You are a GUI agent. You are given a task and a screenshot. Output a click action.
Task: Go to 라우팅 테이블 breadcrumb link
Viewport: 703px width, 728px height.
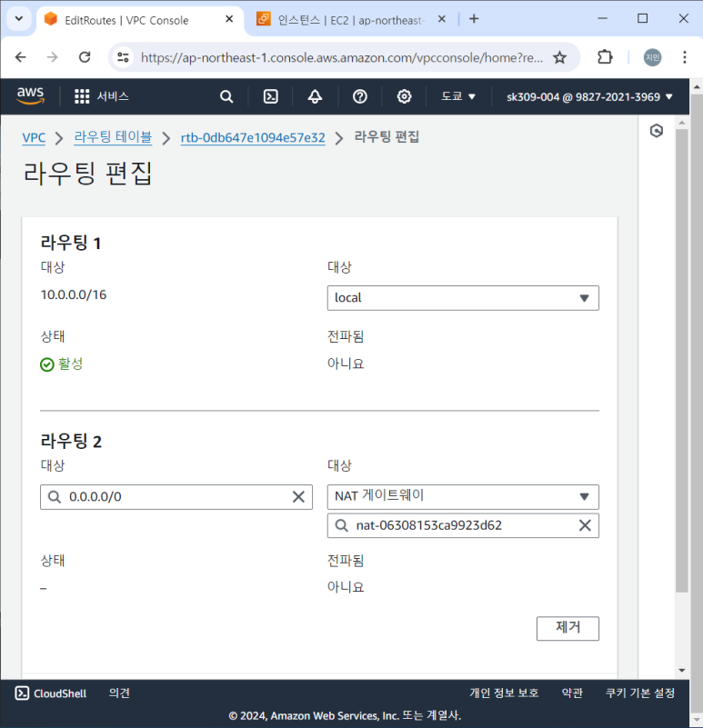pyautogui.click(x=113, y=137)
